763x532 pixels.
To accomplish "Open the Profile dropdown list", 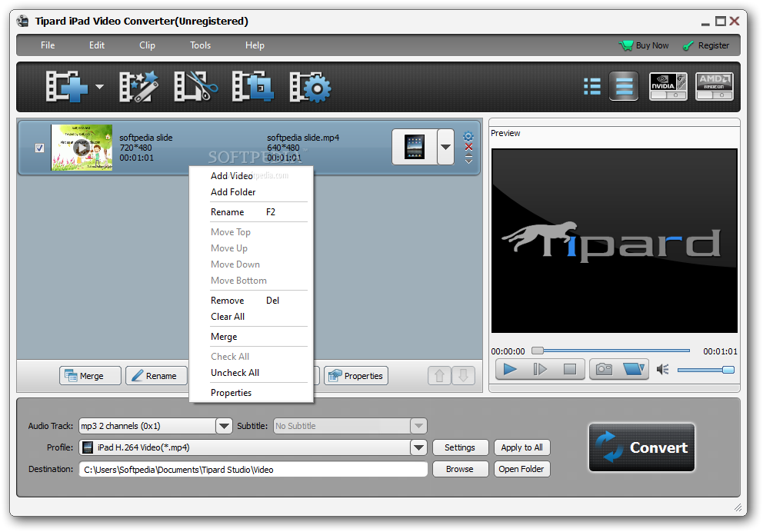I will click(x=418, y=447).
